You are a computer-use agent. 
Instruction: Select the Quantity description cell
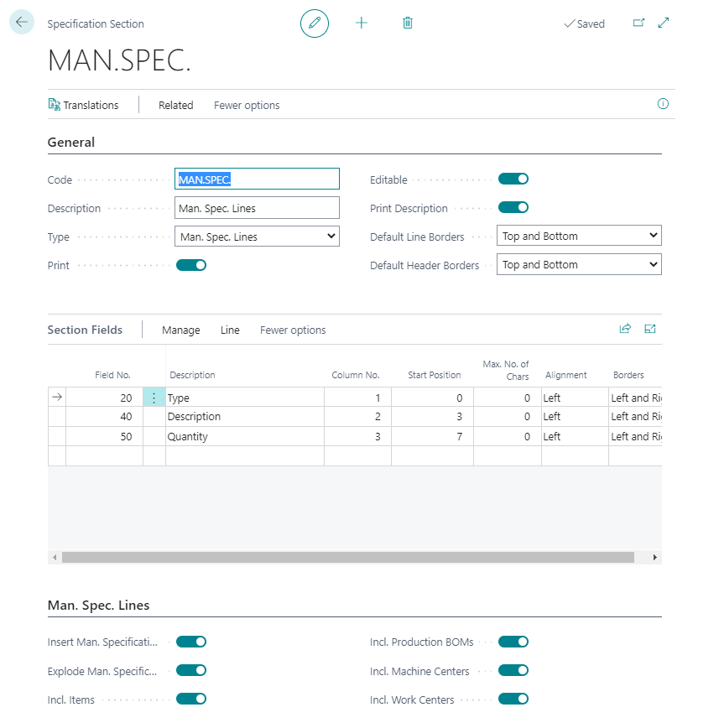[x=245, y=436]
